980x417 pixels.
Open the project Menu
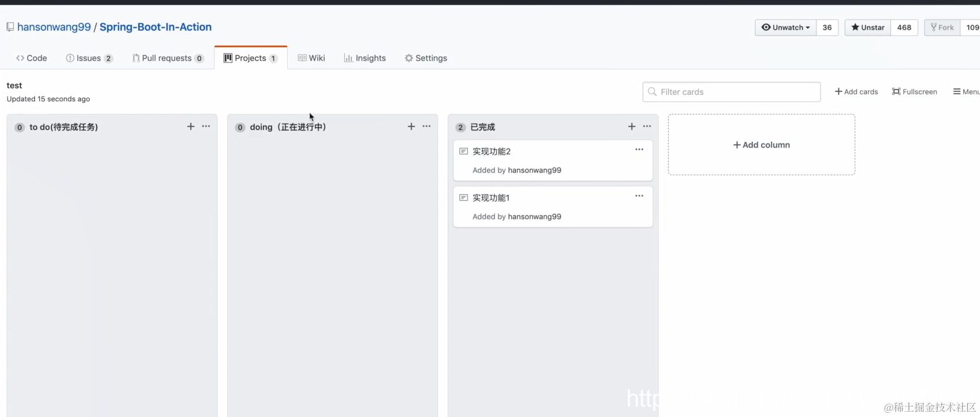pos(966,91)
